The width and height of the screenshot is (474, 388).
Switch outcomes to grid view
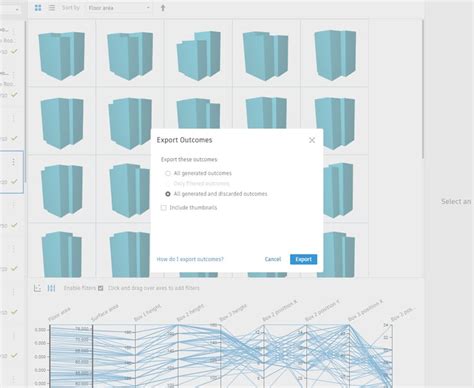tap(38, 8)
